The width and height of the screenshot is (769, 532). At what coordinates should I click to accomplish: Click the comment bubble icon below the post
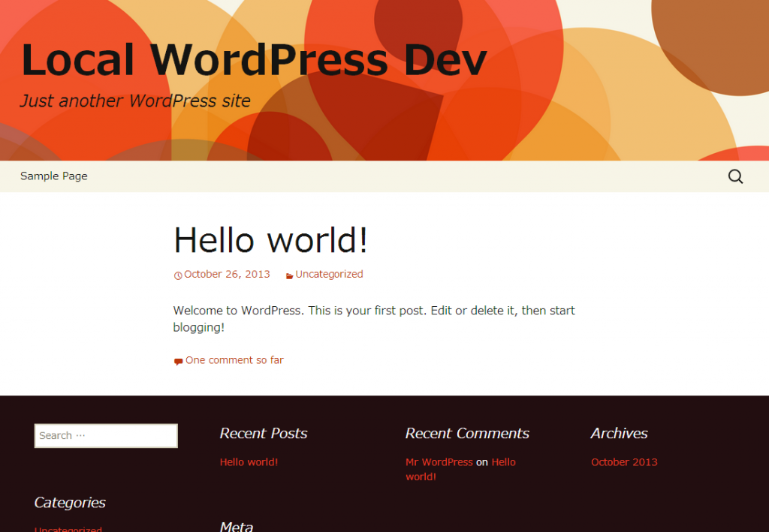point(178,361)
